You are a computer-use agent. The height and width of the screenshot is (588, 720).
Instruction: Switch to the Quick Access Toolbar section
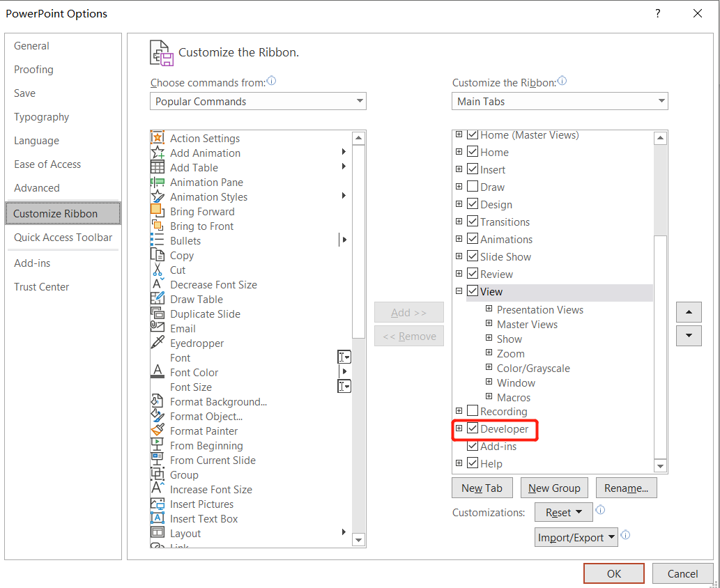point(63,238)
